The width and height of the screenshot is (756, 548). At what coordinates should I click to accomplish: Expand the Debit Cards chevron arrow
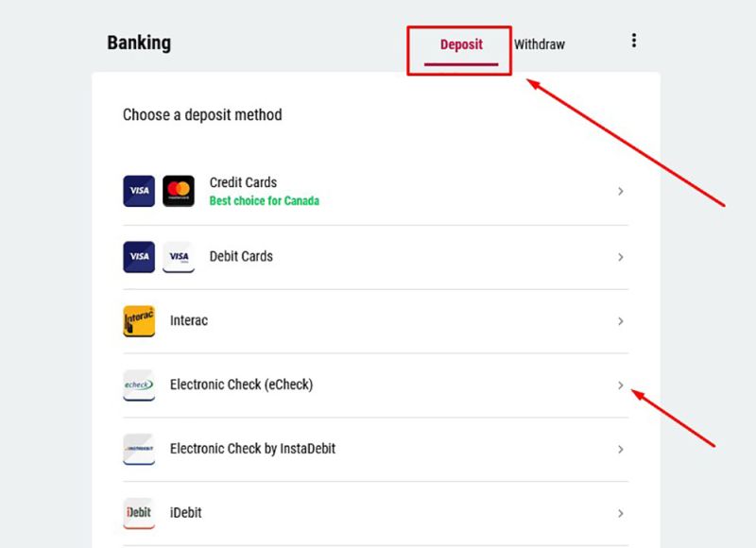pyautogui.click(x=621, y=257)
